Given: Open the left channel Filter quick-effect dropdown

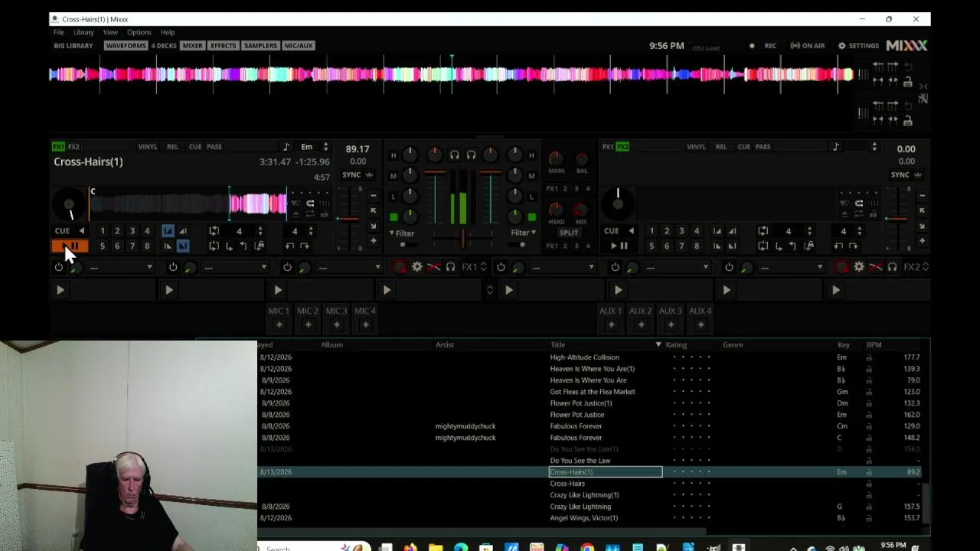Looking at the screenshot, I should point(402,233).
